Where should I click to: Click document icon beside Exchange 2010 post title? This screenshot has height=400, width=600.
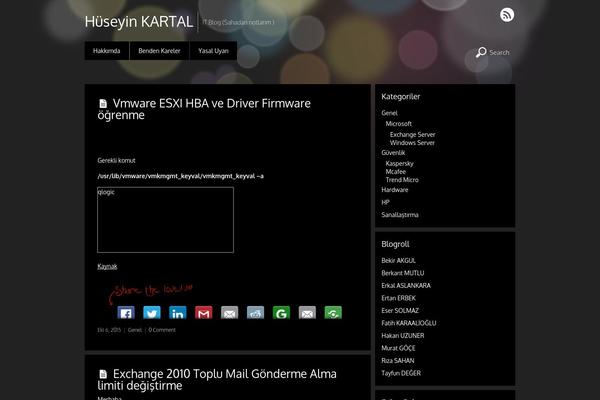coord(103,374)
